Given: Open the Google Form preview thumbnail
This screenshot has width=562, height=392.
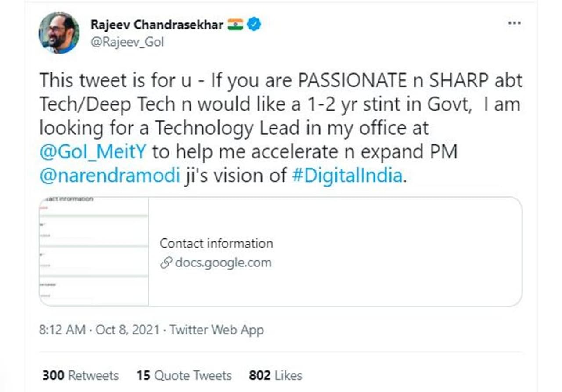Looking at the screenshot, I should (94, 251).
